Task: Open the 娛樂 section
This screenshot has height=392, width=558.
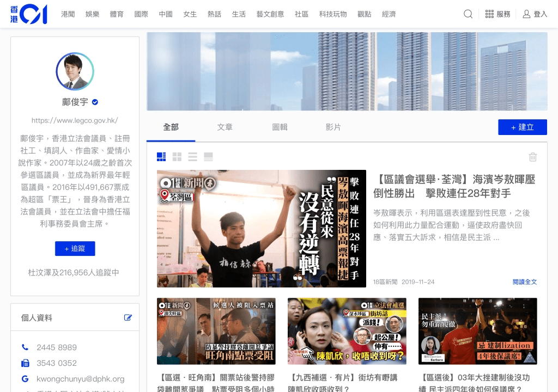Action: click(92, 14)
